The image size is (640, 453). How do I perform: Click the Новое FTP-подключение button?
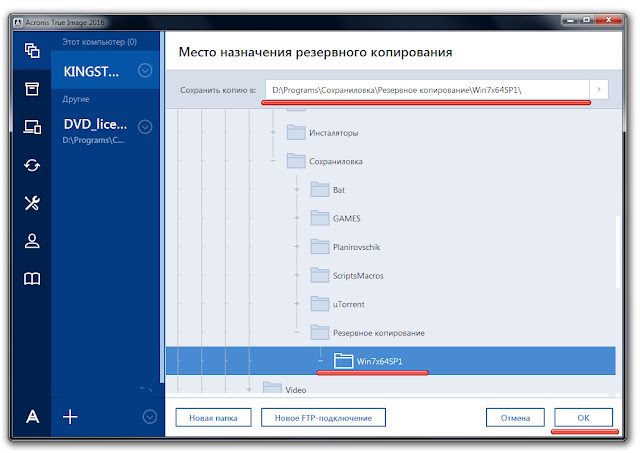tap(323, 417)
